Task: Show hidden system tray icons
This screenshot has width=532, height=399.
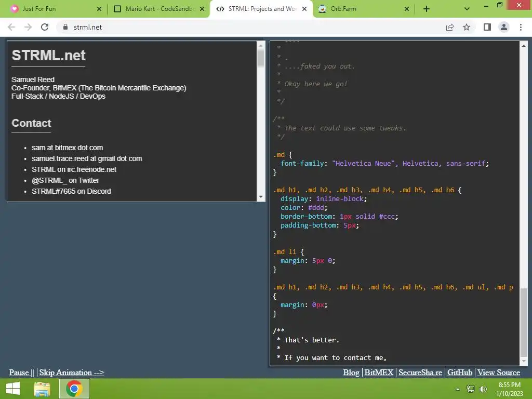Action: click(x=458, y=389)
